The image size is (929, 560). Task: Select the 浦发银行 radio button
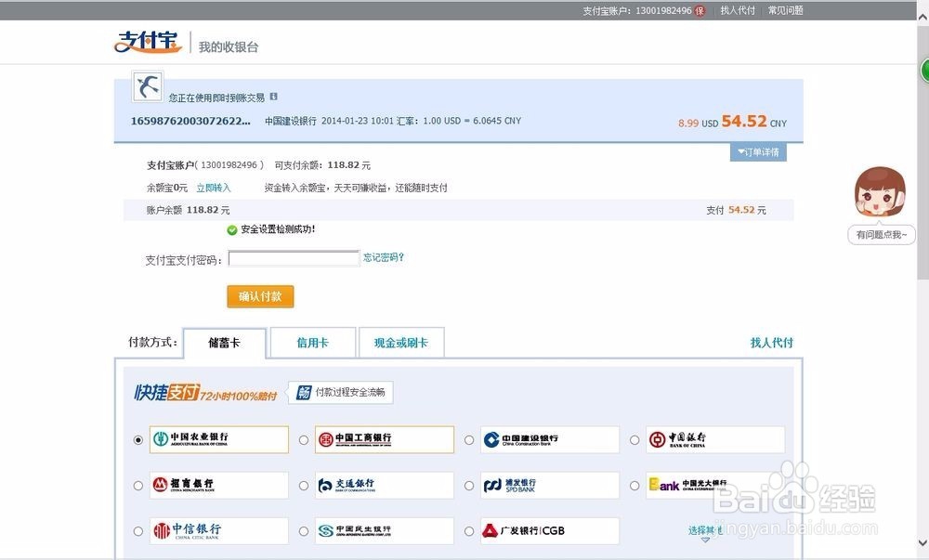[x=469, y=486]
